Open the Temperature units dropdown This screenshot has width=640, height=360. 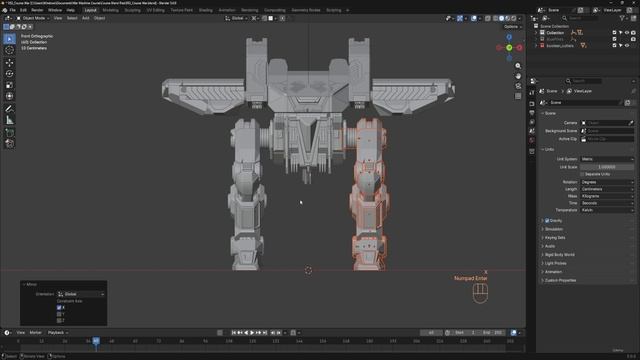pos(607,210)
